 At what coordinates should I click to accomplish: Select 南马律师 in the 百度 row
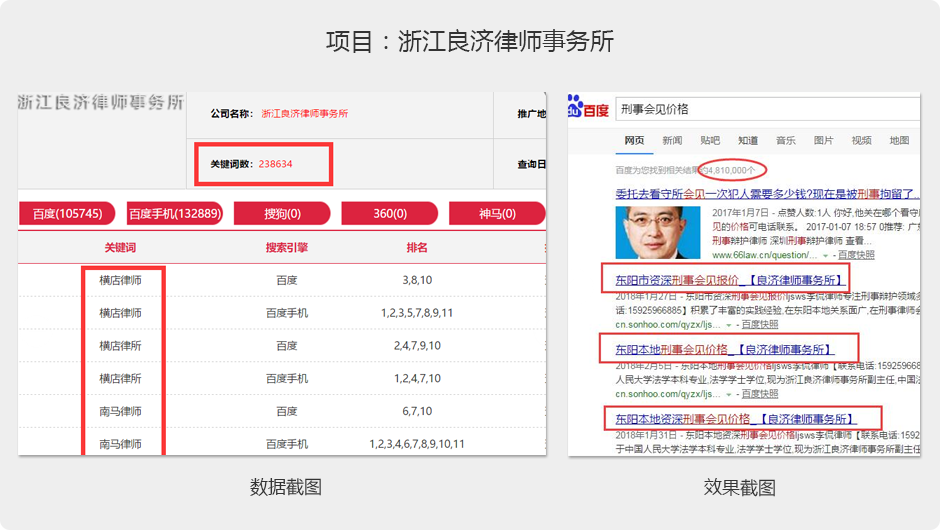click(120, 411)
